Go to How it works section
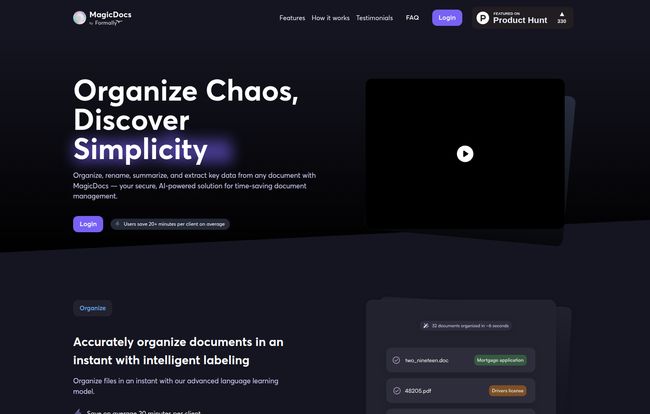Viewport: 650px width, 414px height. (x=330, y=18)
